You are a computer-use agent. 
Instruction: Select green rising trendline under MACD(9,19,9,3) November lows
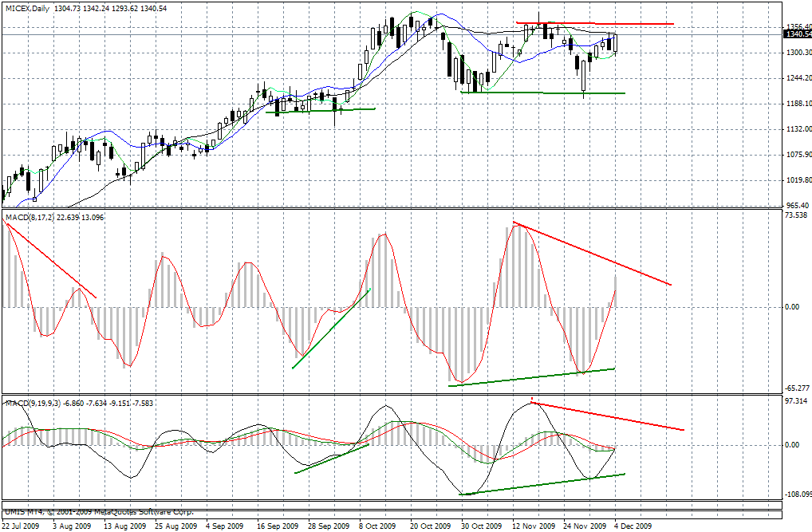(x=542, y=484)
